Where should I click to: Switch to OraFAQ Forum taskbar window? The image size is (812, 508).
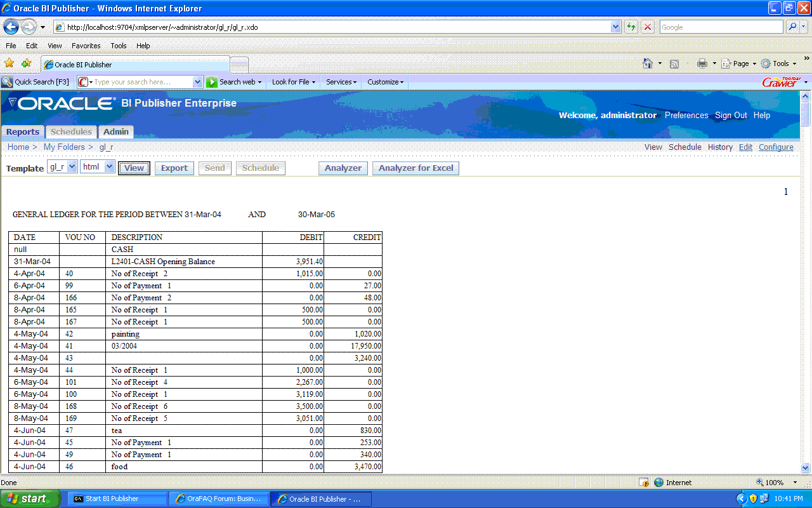(219, 499)
